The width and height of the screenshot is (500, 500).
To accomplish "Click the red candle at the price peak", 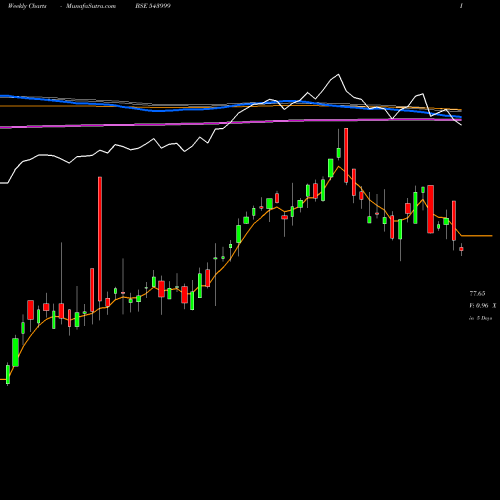I will tap(346, 155).
